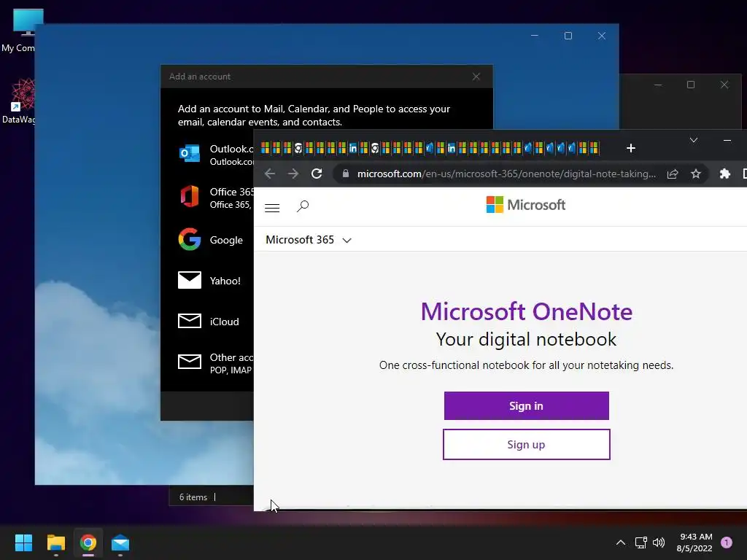Screen dimensions: 747x560
Task: Switch to the first LinkedIn tab
Action: 352,148
